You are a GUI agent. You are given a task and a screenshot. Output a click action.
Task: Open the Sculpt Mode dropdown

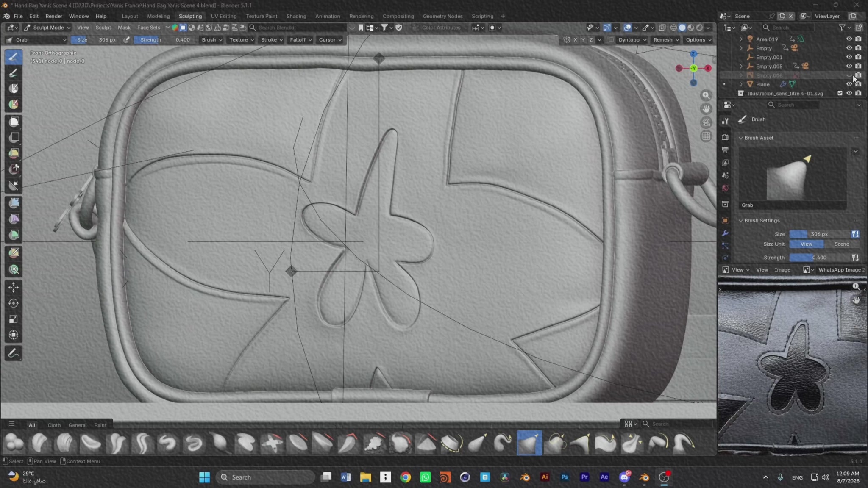(47, 28)
